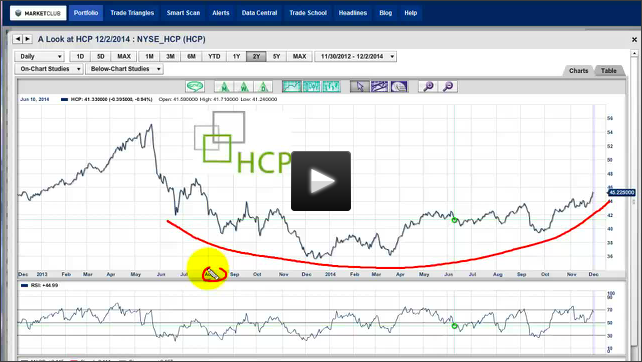Zoom out with the magnifier minus icon

click(x=448, y=86)
